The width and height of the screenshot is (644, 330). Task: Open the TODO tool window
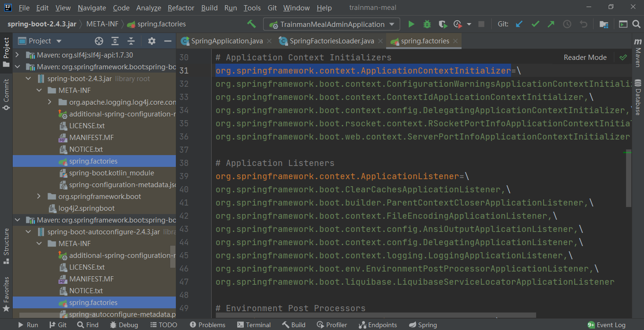(x=164, y=325)
